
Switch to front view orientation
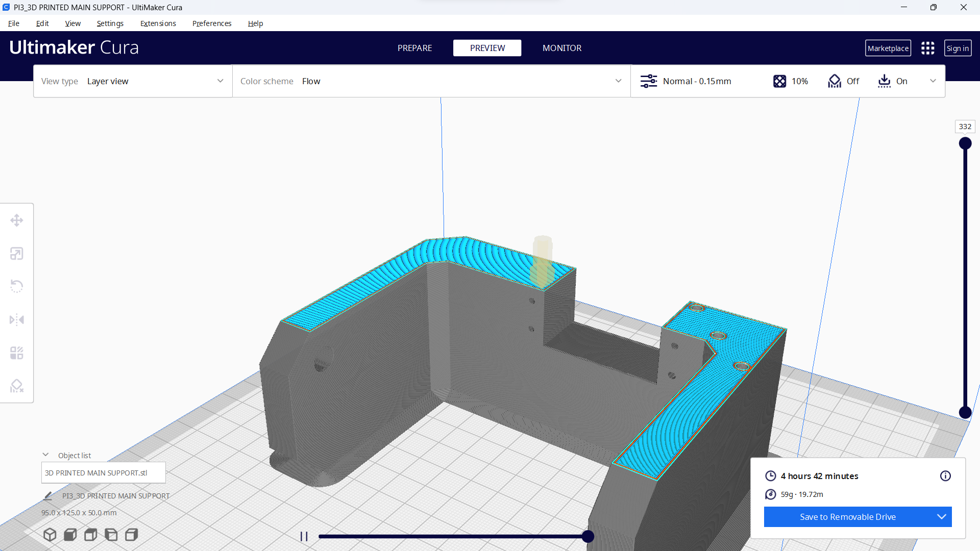click(70, 534)
